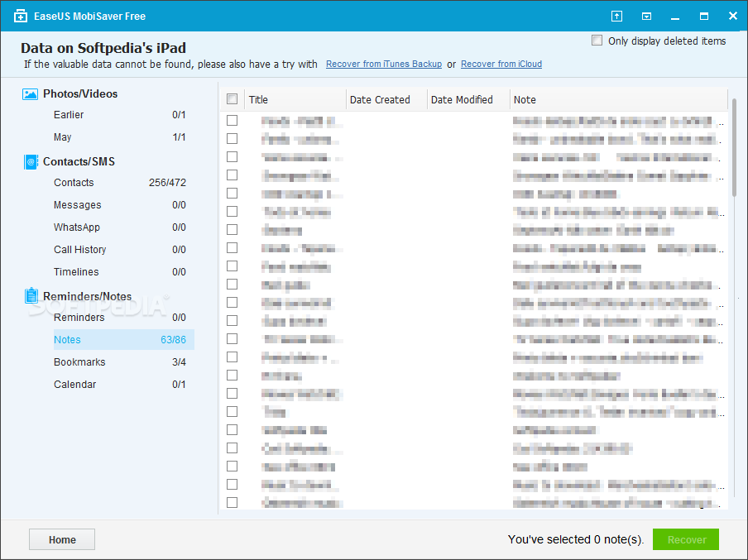Click the green Recover button
Viewport: 748px width, 560px height.
(686, 539)
